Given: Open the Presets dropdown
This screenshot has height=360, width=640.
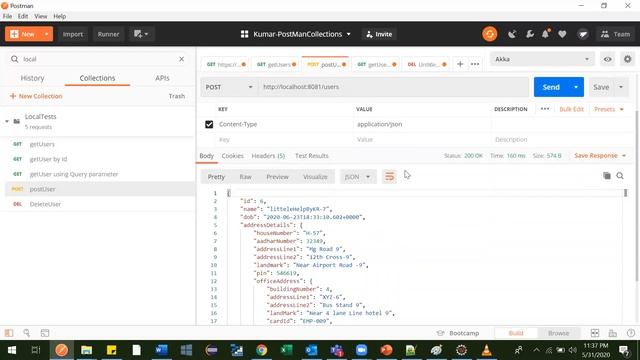Looking at the screenshot, I should pyautogui.click(x=609, y=109).
